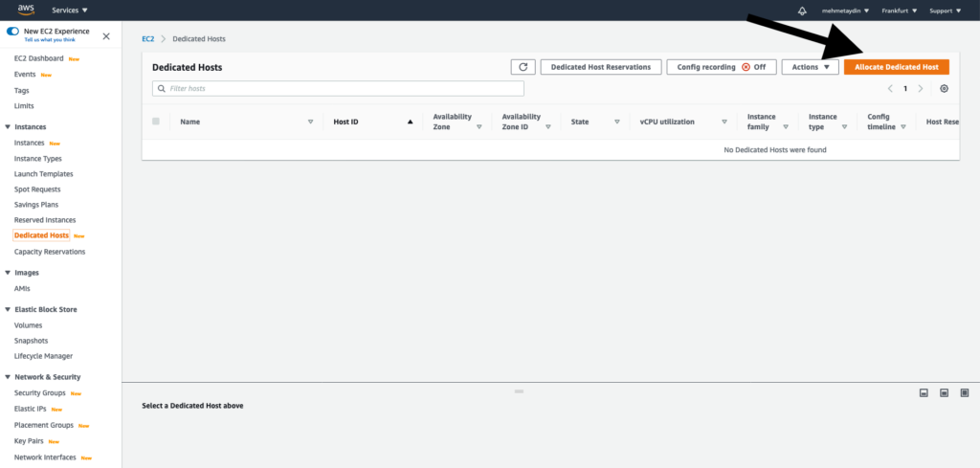Open EC2 Dashboard in sidebar
This screenshot has height=468, width=980.
pos(38,58)
